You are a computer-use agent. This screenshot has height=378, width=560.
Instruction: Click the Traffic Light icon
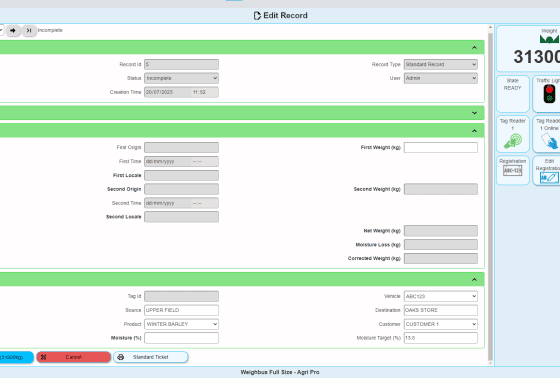click(x=549, y=95)
